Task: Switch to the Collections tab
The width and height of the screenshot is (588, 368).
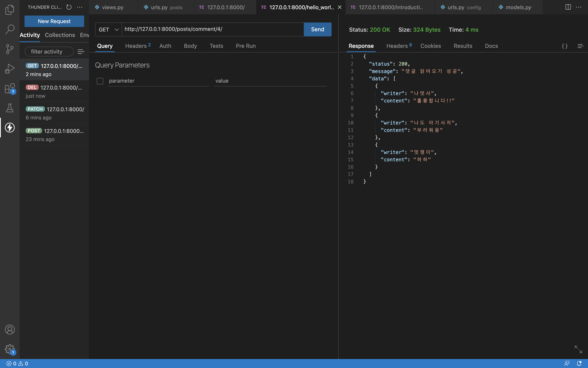Action: click(60, 35)
